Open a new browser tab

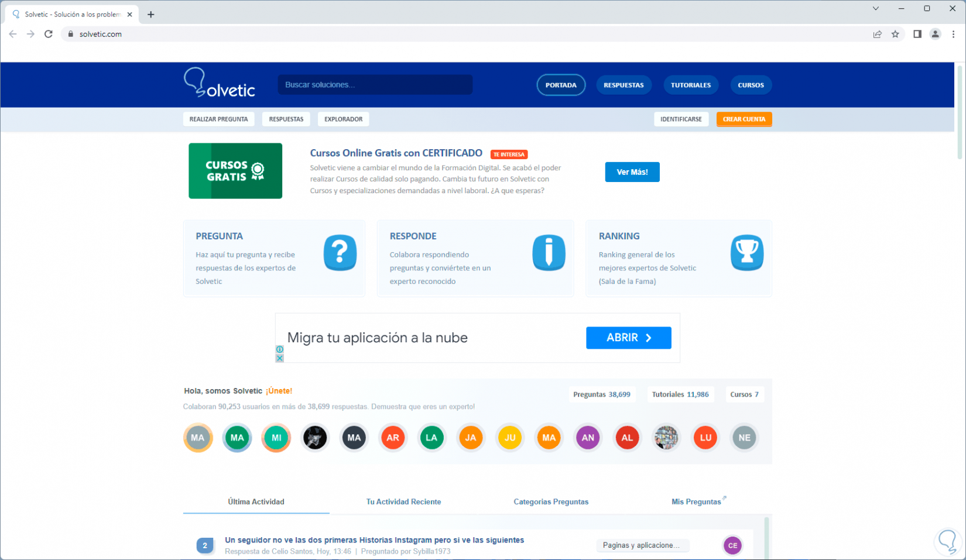[151, 15]
